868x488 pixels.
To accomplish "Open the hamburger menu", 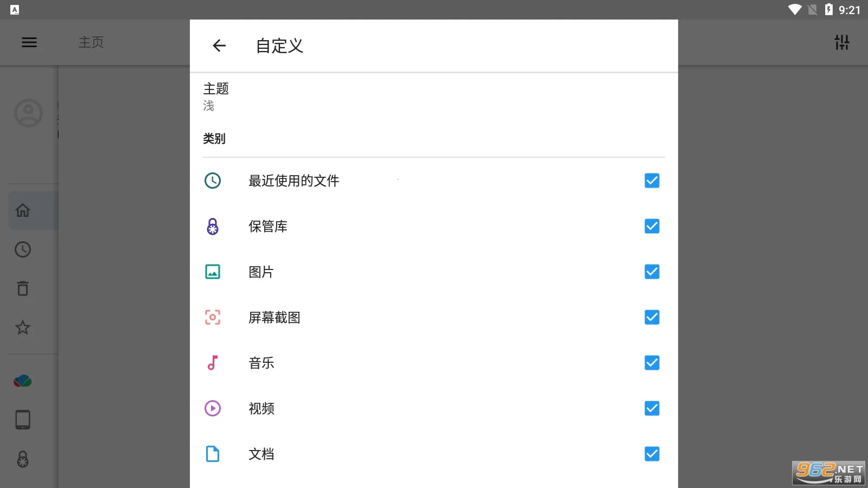I will coord(29,42).
